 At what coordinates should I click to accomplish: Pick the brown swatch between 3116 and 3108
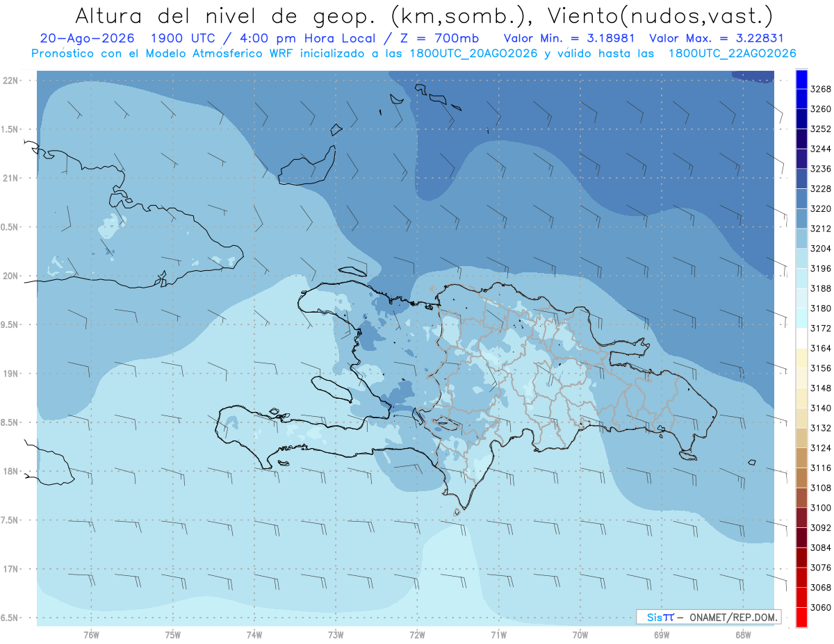click(x=801, y=477)
